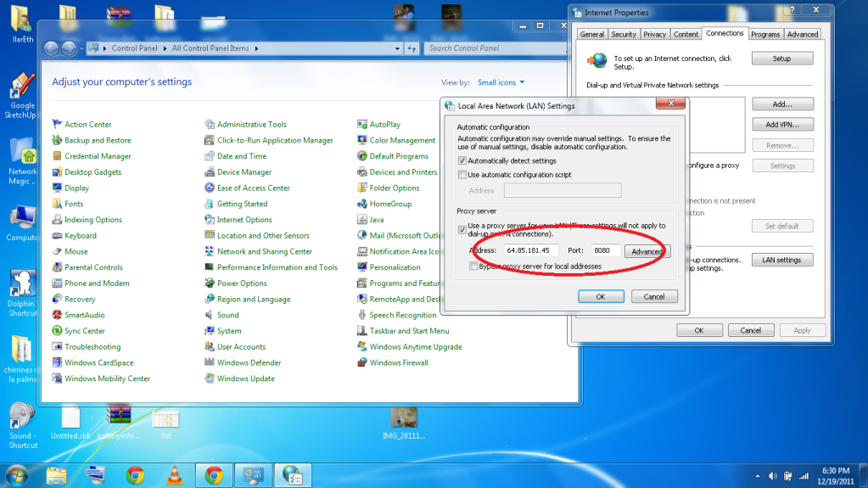The height and width of the screenshot is (488, 868).
Task: Open the Date and Time icon
Action: click(210, 156)
